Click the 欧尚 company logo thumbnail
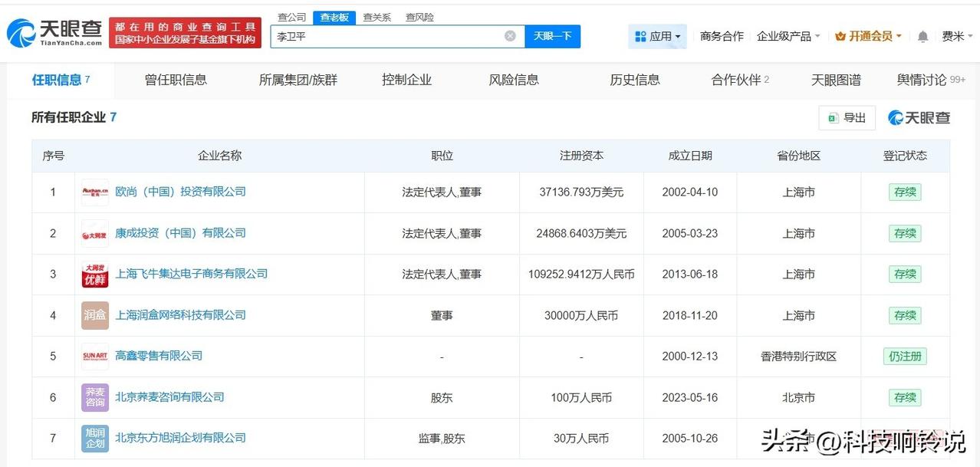980x467 pixels. (x=94, y=192)
